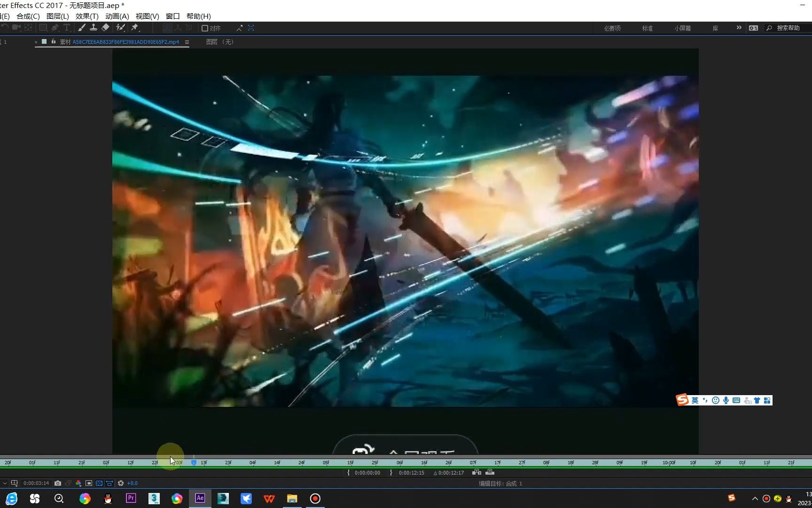This screenshot has height=508, width=812.
Task: Switch to the 必要项 workspace
Action: [612, 28]
